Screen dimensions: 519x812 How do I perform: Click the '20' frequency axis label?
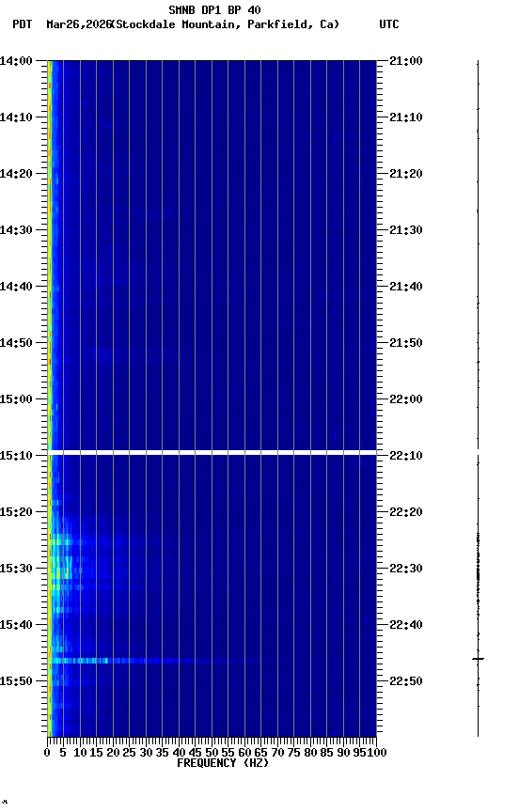click(113, 753)
